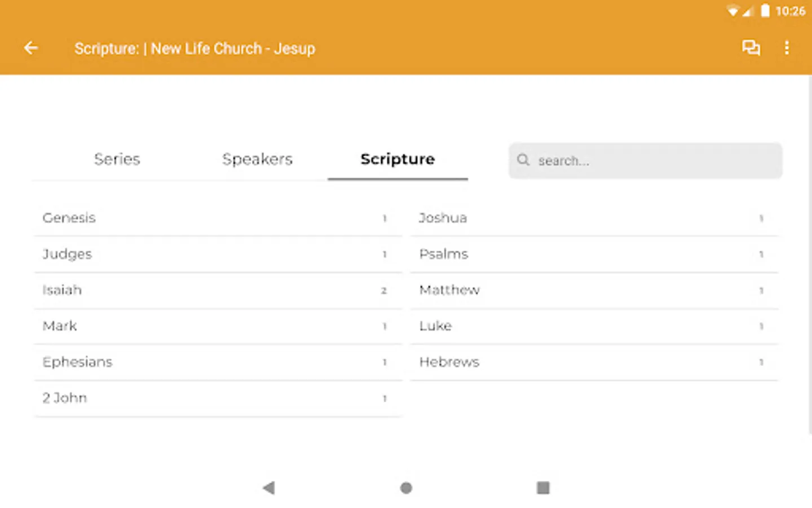Open the chat messages icon
This screenshot has height=508, width=812.
click(751, 48)
